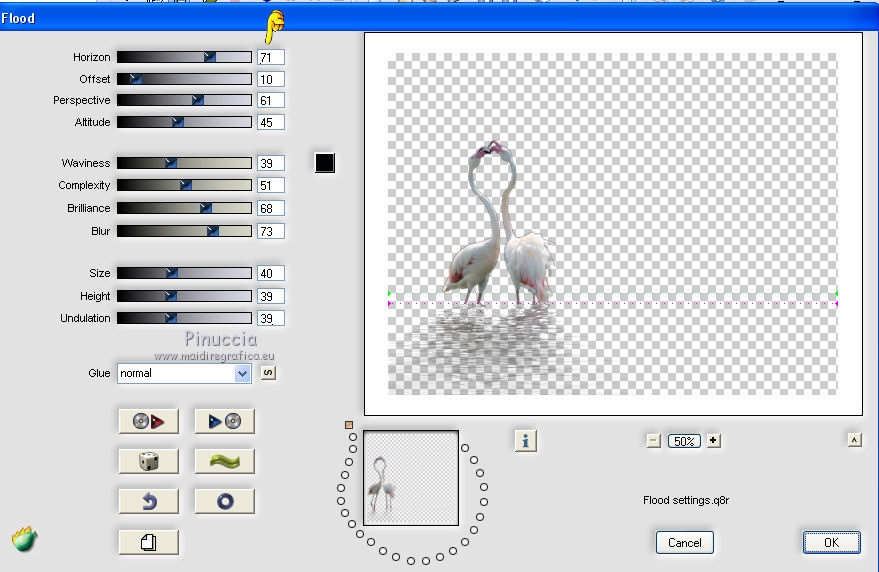
Task: Open the info button
Action: [x=525, y=441]
